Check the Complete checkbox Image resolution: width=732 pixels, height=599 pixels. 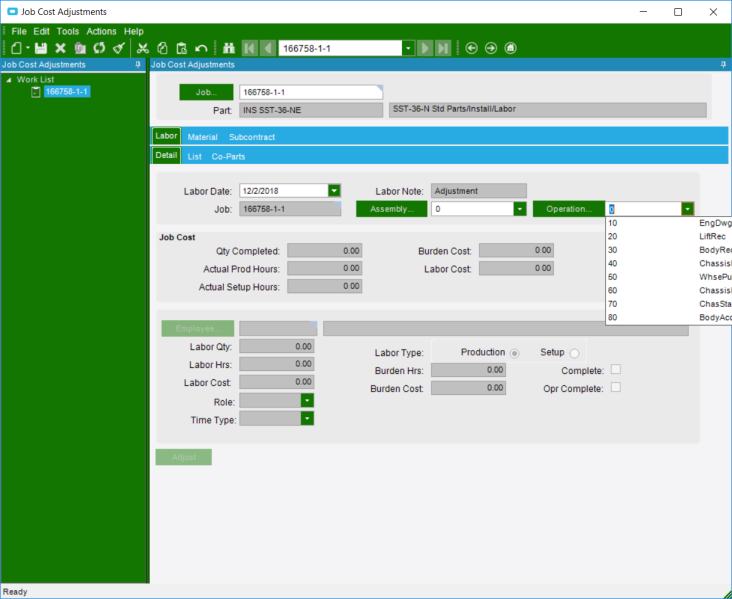pyautogui.click(x=616, y=370)
